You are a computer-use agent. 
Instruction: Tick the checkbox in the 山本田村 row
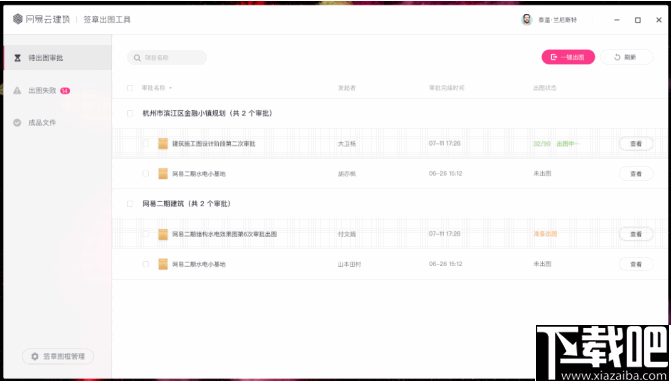click(x=145, y=264)
